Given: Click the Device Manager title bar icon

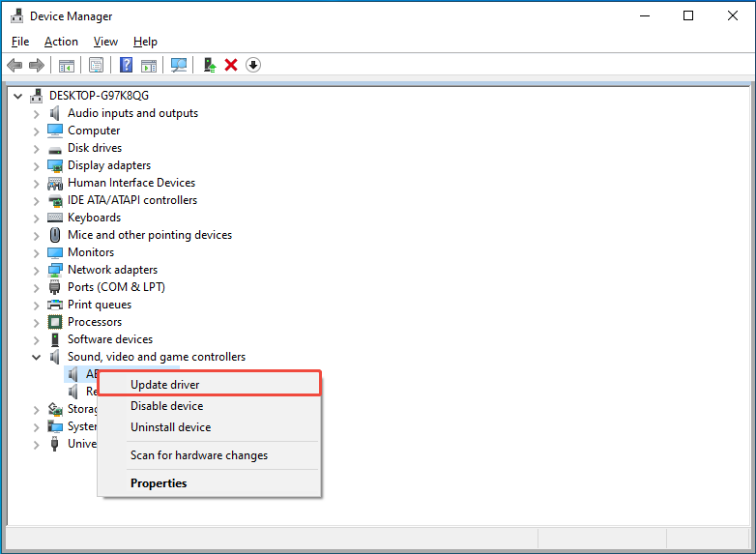Looking at the screenshot, I should click(x=17, y=15).
